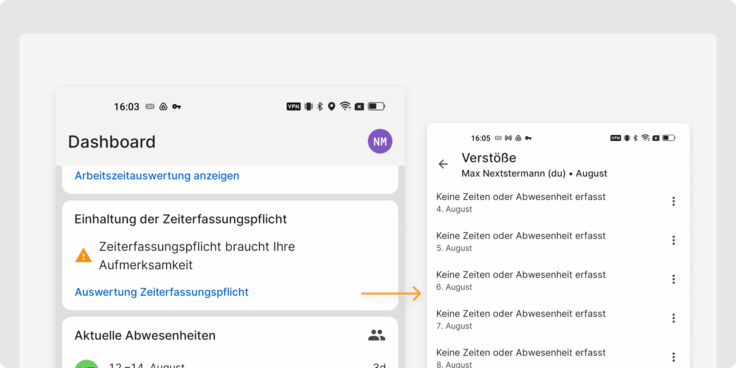Open options menu for 6. August entry
The width and height of the screenshot is (736, 368).
[673, 279]
